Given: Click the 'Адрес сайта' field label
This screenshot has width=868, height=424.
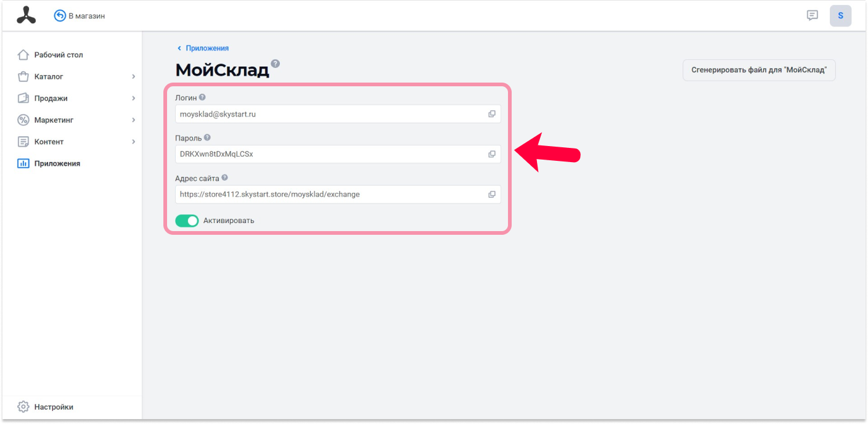Looking at the screenshot, I should pyautogui.click(x=197, y=178).
